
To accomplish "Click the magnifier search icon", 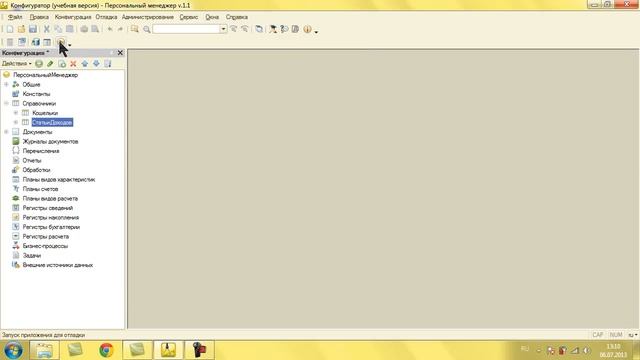I will click(147, 29).
